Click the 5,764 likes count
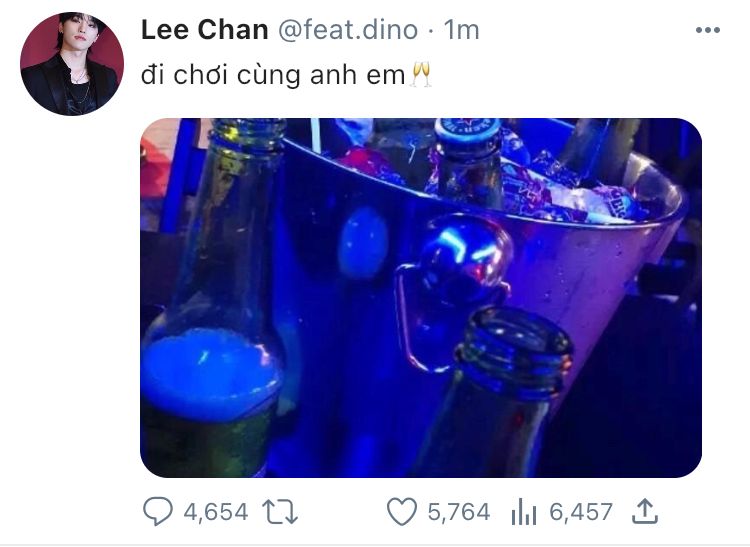This screenshot has width=750, height=547. click(x=459, y=512)
